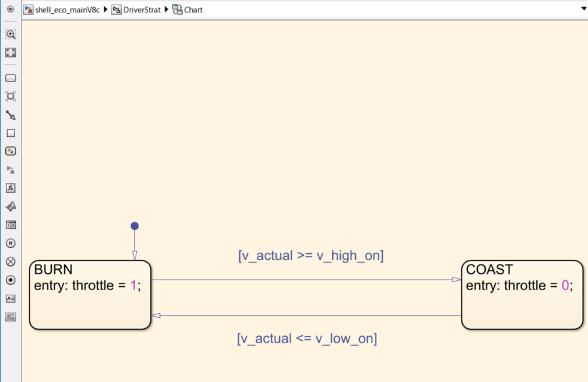Click the Hide Explorer Bar arrow

[x=10, y=9]
